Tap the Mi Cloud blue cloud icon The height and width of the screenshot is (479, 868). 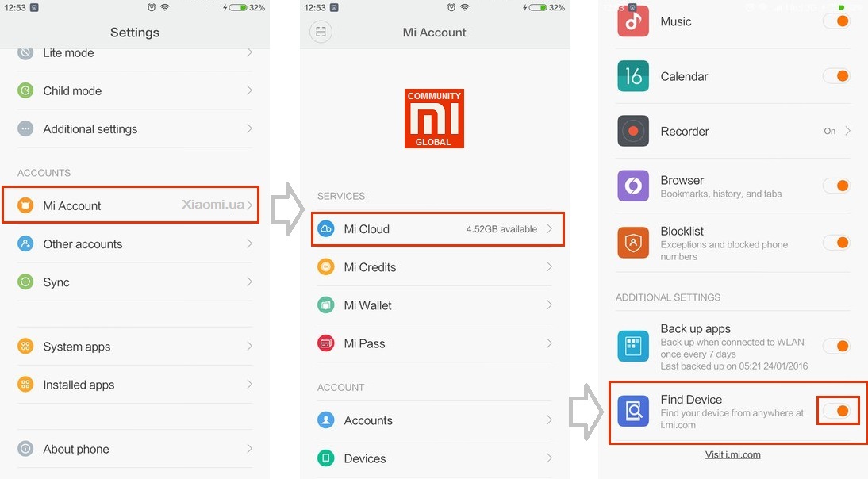tap(326, 228)
